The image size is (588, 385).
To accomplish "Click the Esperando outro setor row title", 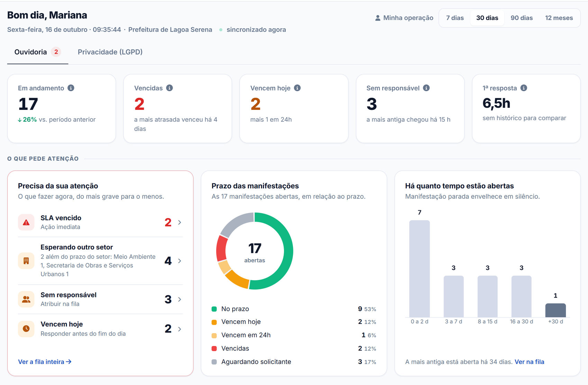I will (x=77, y=247).
